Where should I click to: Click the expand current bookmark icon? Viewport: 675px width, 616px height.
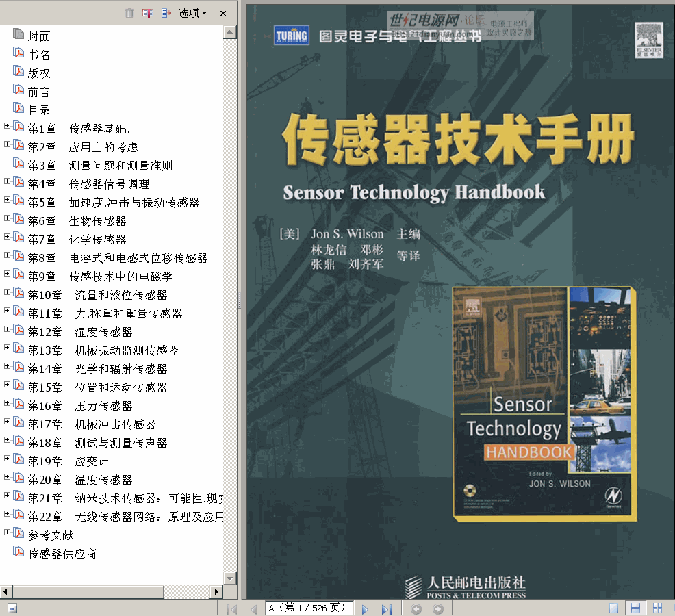(166, 13)
